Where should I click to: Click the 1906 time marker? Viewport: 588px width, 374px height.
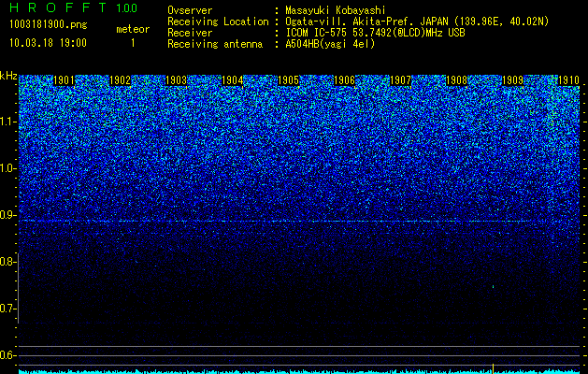[x=344, y=80]
